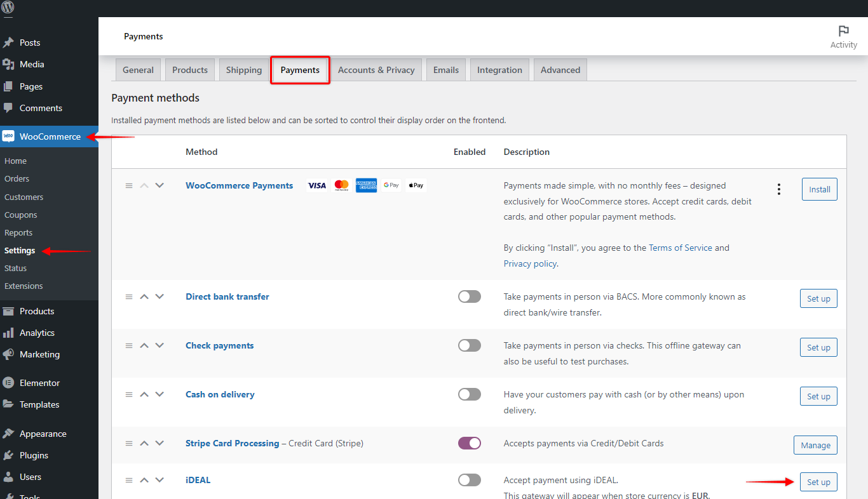Switch to the Shipping tab
This screenshot has height=499, width=868.
point(244,70)
